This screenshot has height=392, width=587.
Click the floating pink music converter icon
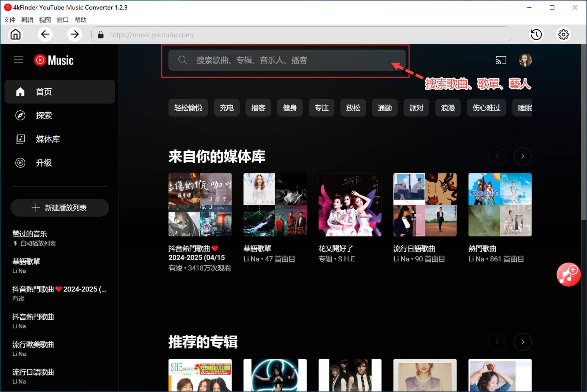point(569,274)
